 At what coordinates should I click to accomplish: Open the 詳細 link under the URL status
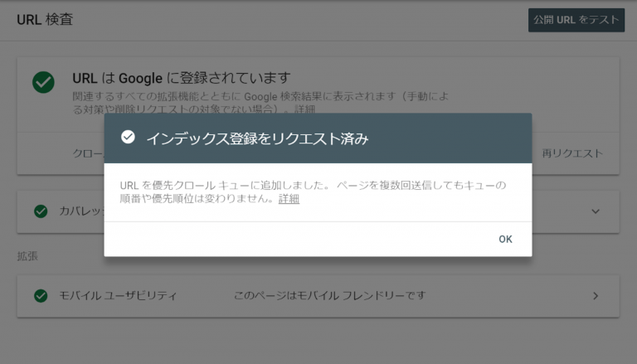(304, 109)
